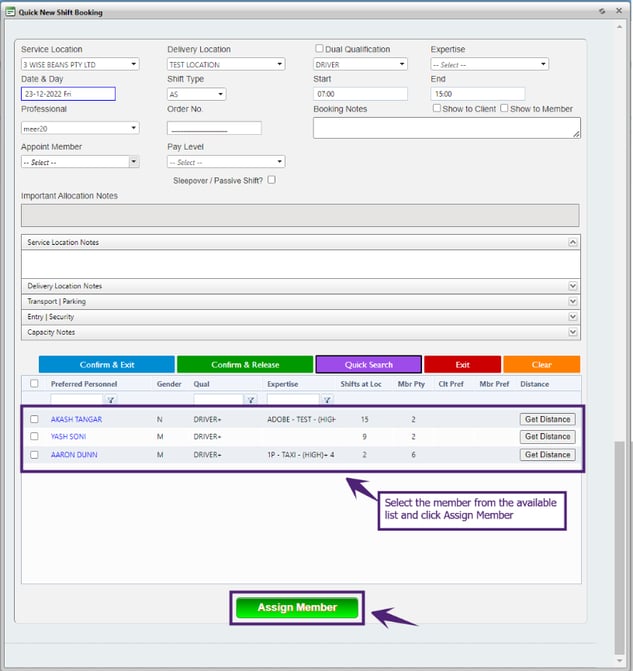Open the Pay Level dropdown
This screenshot has height=671, width=633.
[x=226, y=162]
